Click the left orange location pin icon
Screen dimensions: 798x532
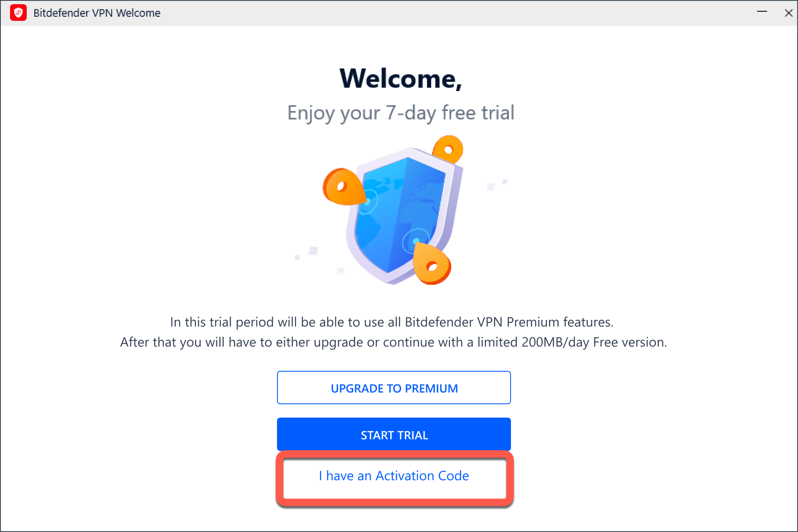click(x=343, y=187)
